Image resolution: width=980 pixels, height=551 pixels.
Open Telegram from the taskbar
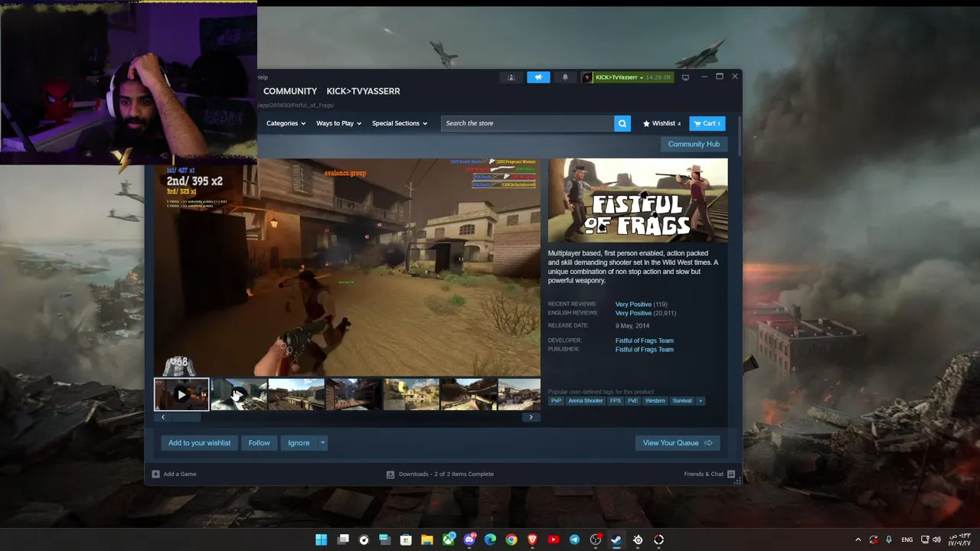tap(574, 540)
